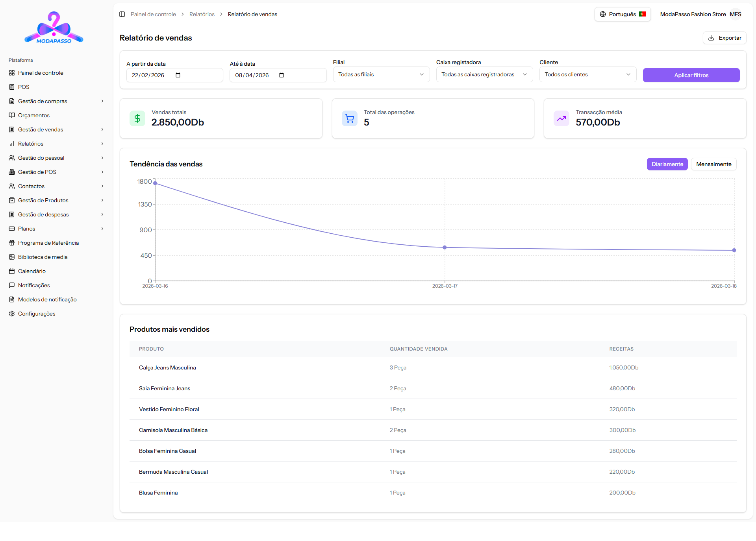Click the 2026-03-17 data point on chart
The image size is (756, 541).
click(x=445, y=247)
